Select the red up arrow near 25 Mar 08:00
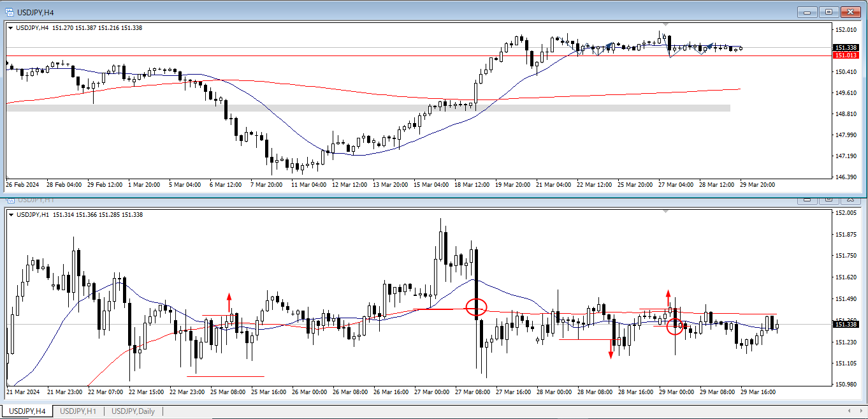The image size is (868, 419). (x=229, y=301)
